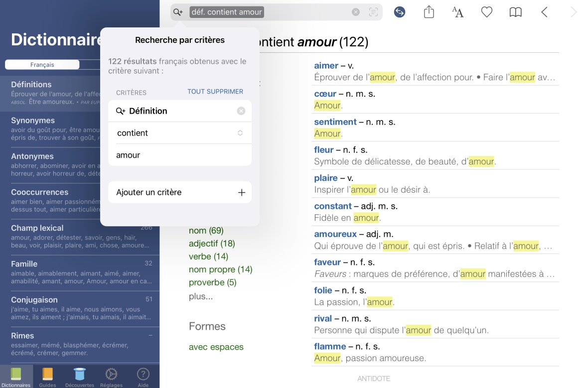Tap the scan text icon in search bar
The height and width of the screenshot is (388, 588).
coord(373,12)
